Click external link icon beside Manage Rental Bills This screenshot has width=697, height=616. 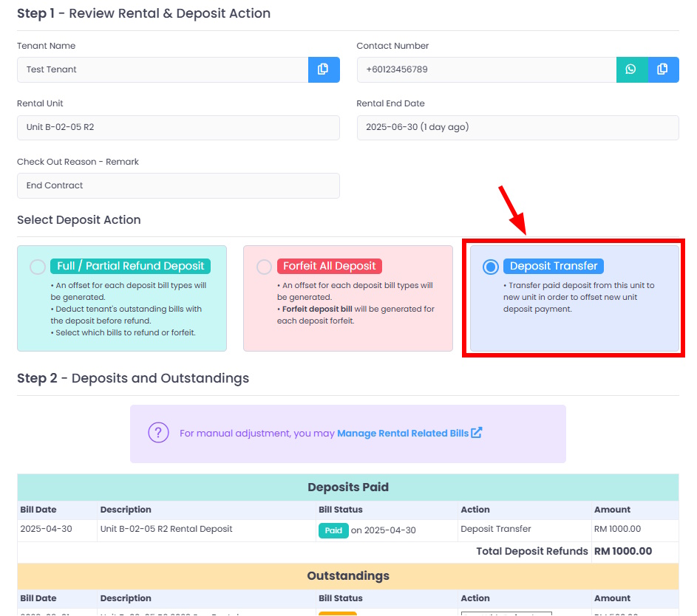click(477, 433)
